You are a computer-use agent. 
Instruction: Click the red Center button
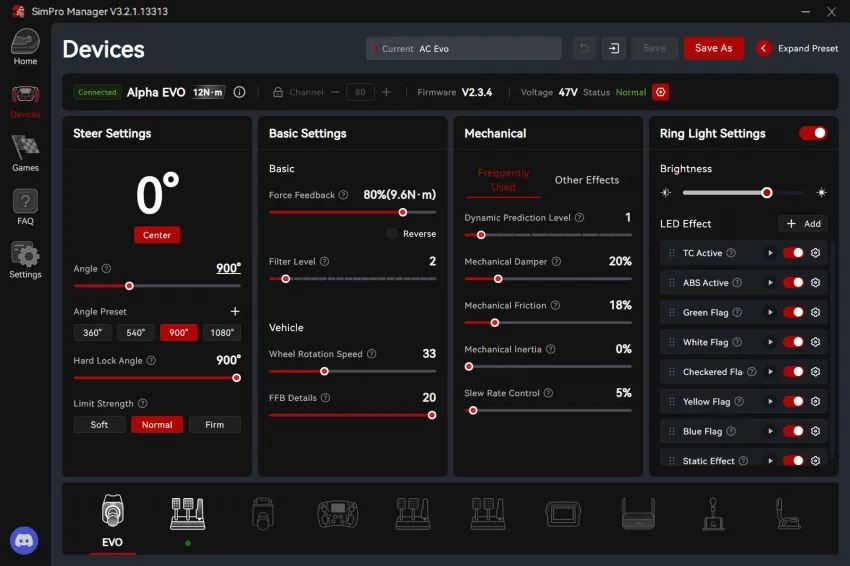click(157, 235)
